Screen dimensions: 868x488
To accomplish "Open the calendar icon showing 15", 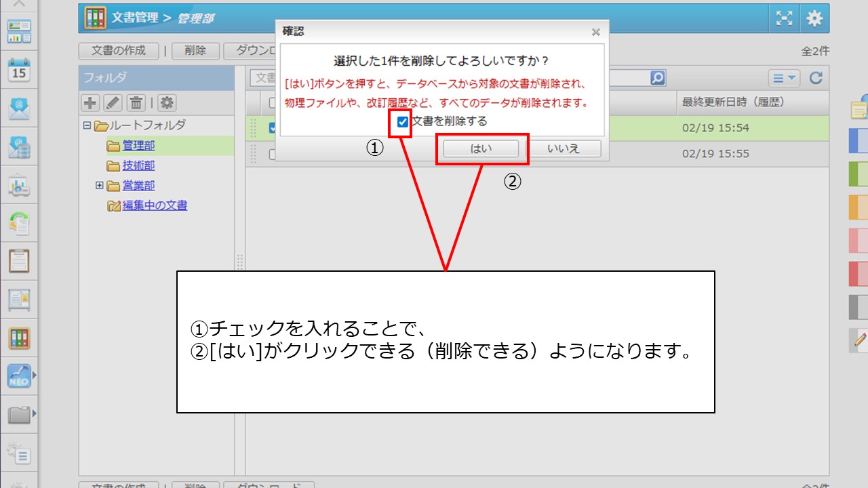I will point(19,70).
